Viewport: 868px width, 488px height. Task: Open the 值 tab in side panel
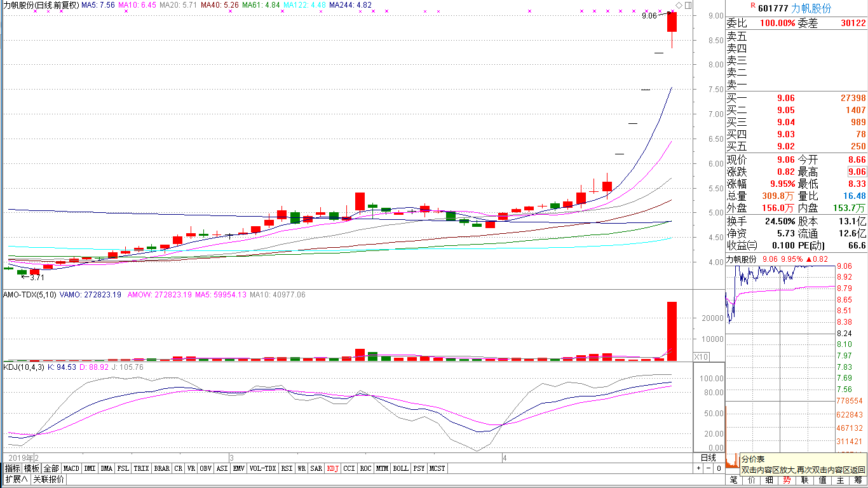click(x=823, y=480)
